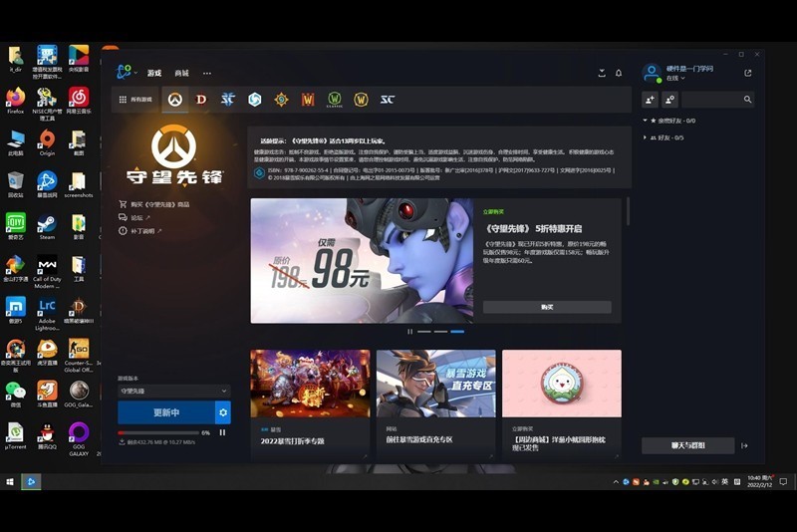Click the Widowmaker 98元 promo banner
This screenshot has height=532, width=797.
[362, 261]
